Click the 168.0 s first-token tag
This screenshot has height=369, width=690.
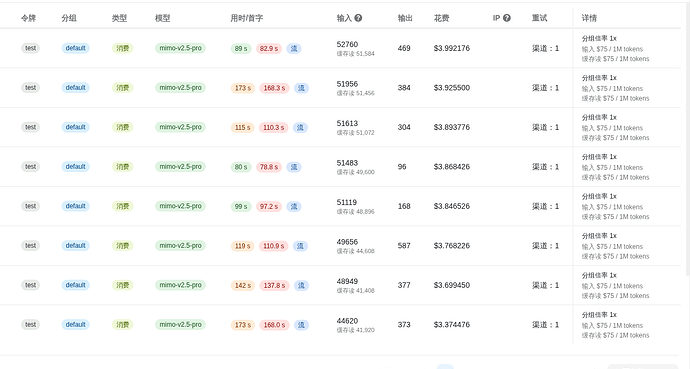pyautogui.click(x=274, y=325)
